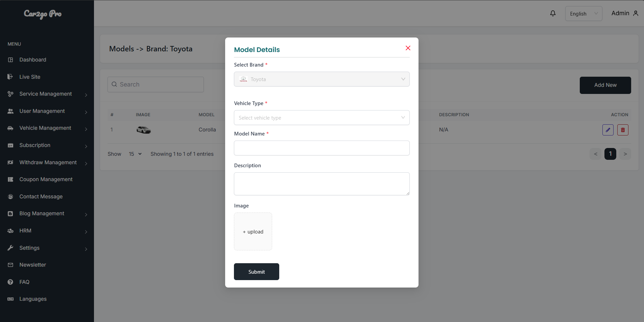Click the Live Site icon
This screenshot has width=644, height=322.
(x=10, y=77)
